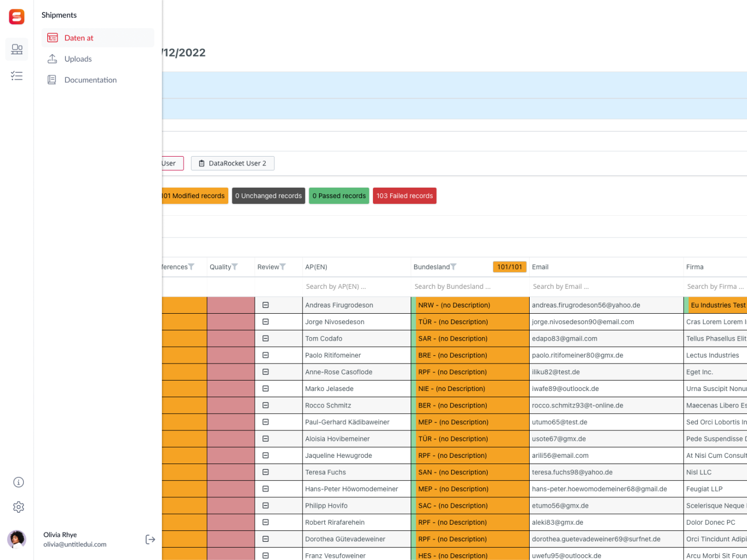The image size is (747, 560).
Task: Click the Firma column header
Action: (x=715, y=267)
